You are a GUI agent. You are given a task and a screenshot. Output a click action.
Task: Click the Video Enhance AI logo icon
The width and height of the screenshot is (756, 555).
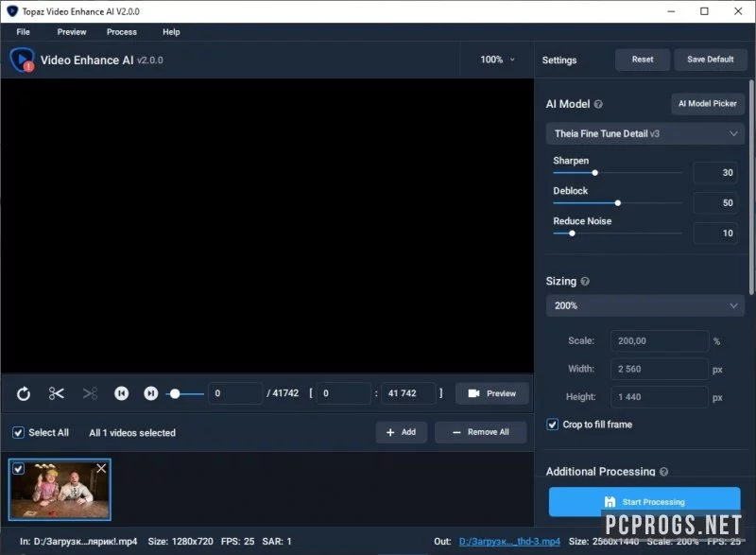(x=22, y=60)
